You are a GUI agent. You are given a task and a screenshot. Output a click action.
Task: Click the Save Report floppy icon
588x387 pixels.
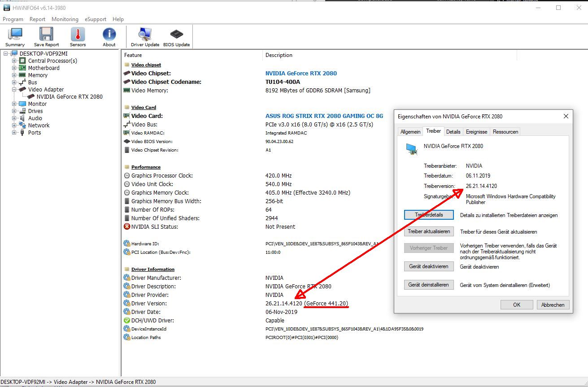pyautogui.click(x=46, y=37)
